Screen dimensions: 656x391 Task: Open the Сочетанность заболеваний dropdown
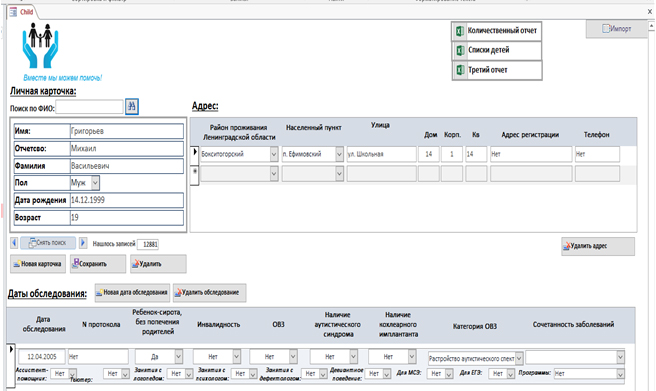click(620, 357)
